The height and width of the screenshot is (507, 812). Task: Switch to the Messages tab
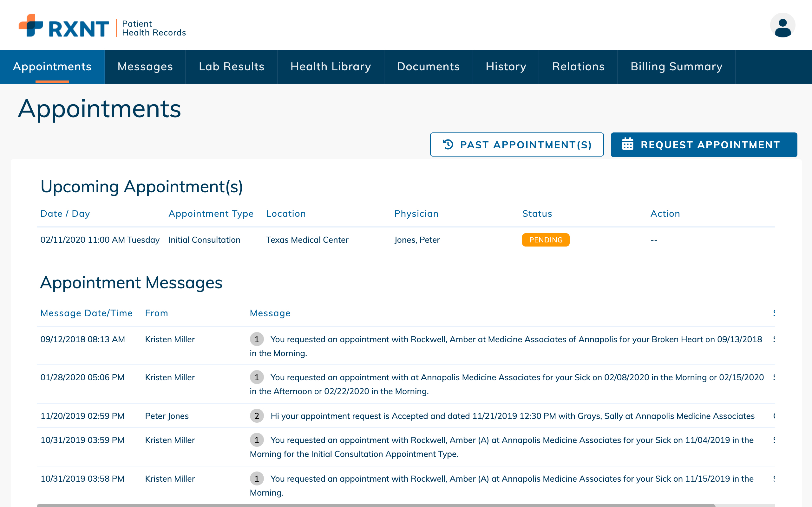tap(145, 67)
